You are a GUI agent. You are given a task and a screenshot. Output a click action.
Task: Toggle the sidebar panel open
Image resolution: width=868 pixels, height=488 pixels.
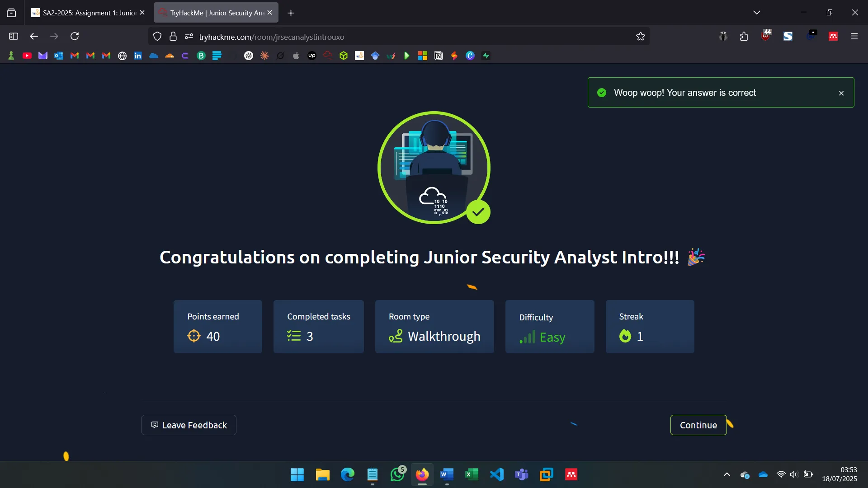point(13,36)
